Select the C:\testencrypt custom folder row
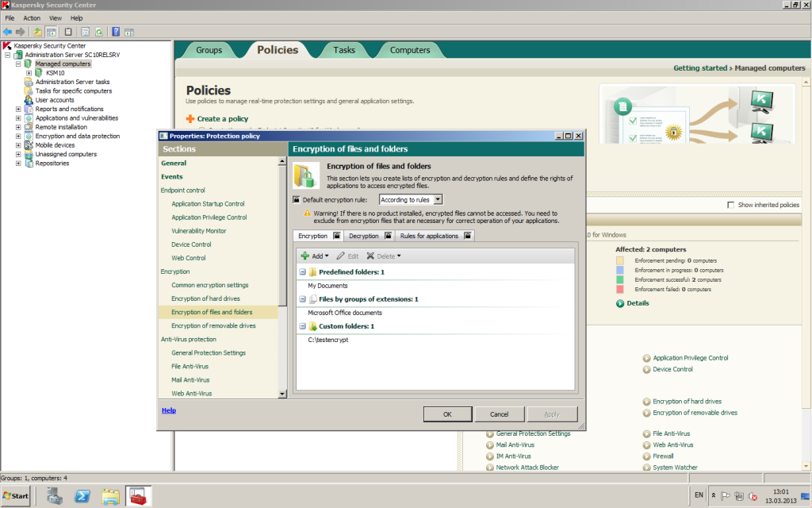Image resolution: width=812 pixels, height=508 pixels. point(435,340)
